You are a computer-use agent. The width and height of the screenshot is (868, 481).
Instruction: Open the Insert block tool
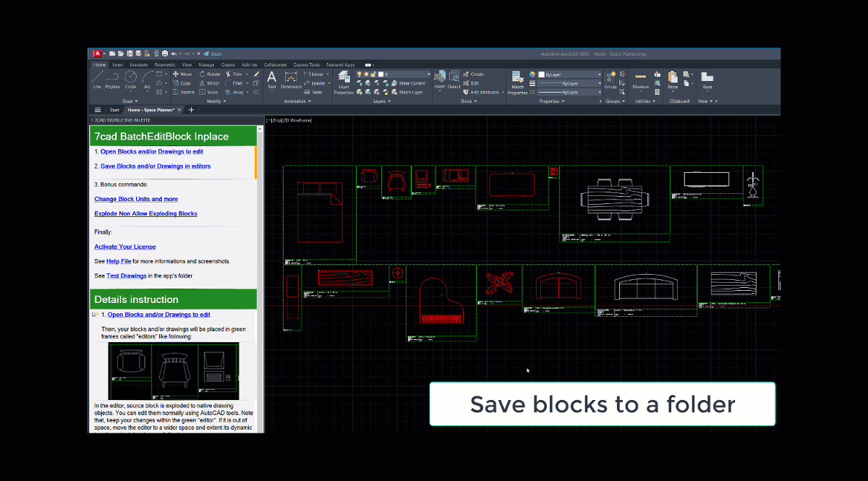click(440, 79)
